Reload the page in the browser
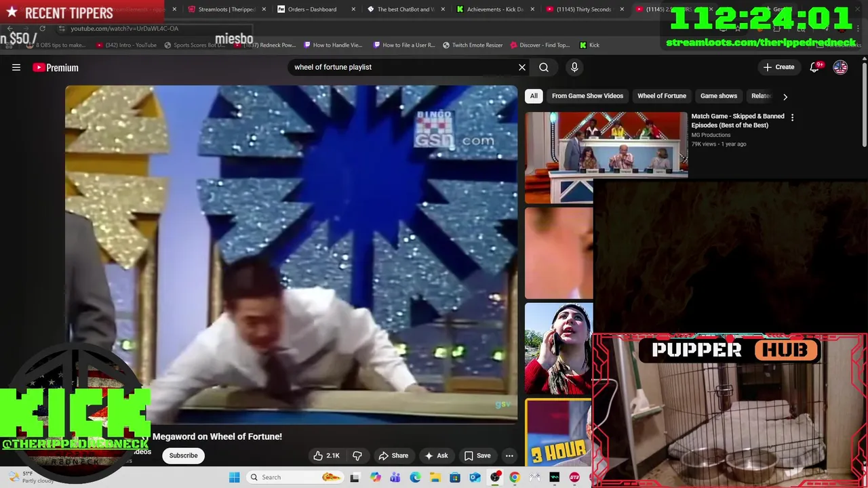This screenshot has width=868, height=488. (x=42, y=28)
